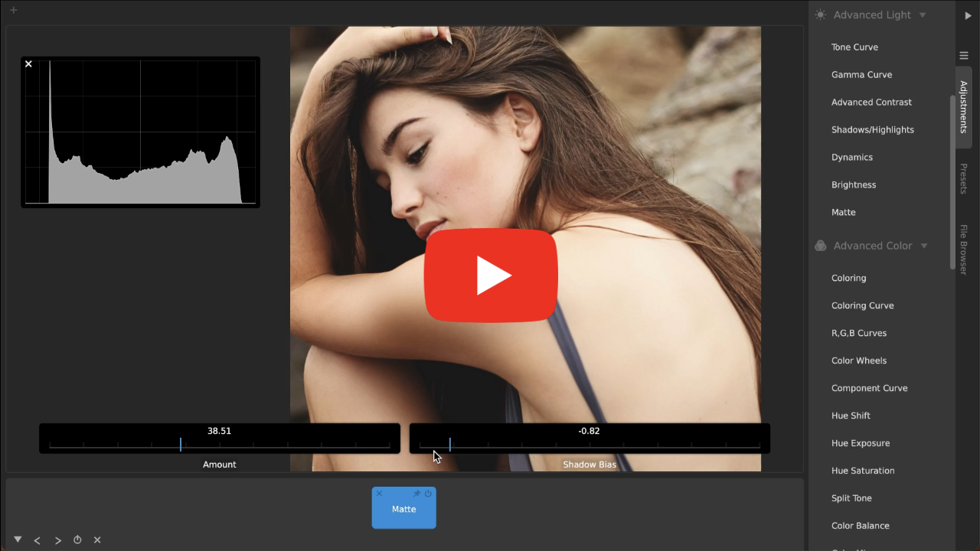Click the Shadow Bias value -0.82

click(590, 431)
